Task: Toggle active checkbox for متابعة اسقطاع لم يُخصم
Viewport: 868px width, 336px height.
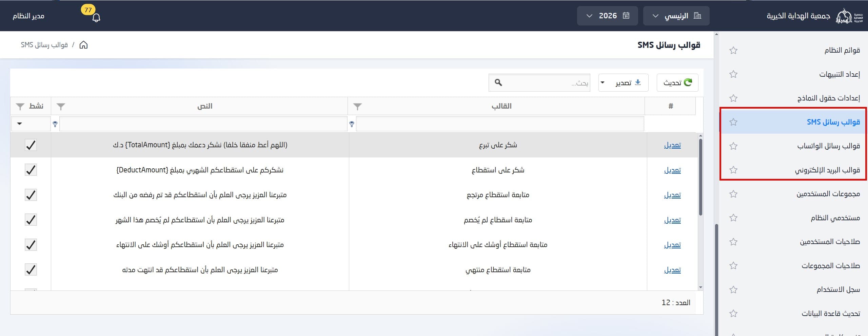Action: coord(31,220)
